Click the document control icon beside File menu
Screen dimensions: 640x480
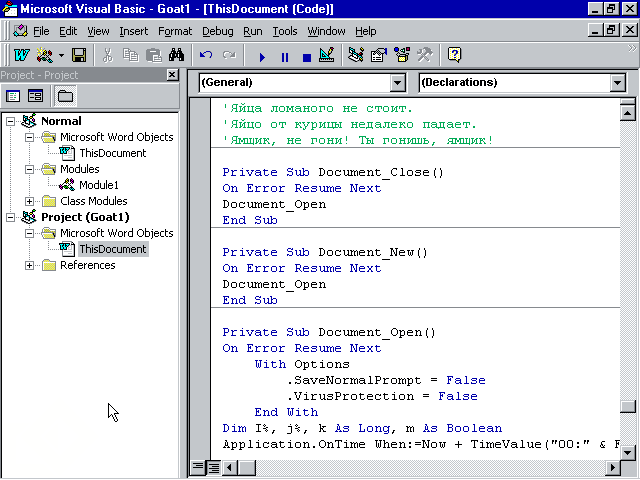point(20,31)
